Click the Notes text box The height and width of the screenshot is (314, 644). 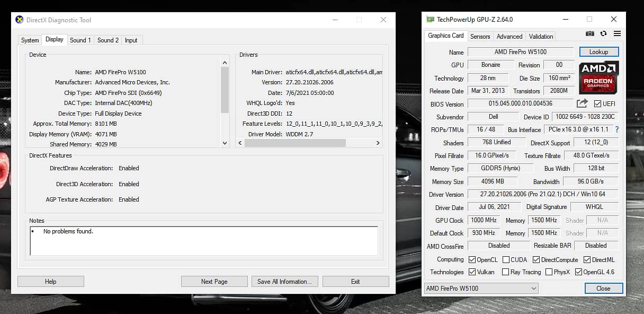point(204,241)
